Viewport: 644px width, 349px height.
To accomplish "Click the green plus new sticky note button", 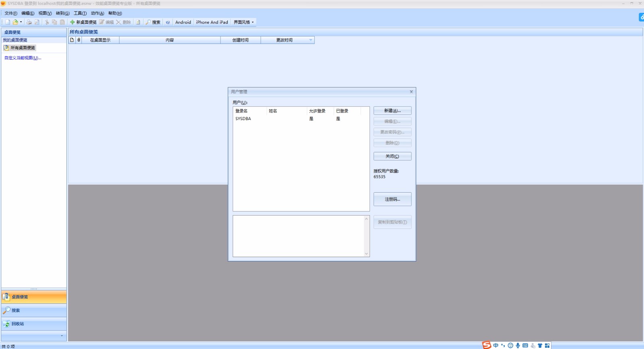I will tap(72, 22).
